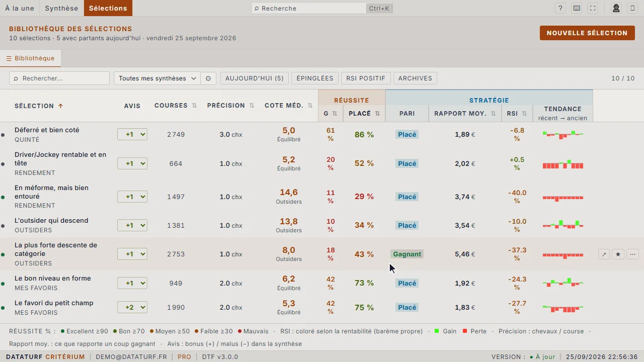
Task: Open the user account icon
Action: [x=616, y=8]
